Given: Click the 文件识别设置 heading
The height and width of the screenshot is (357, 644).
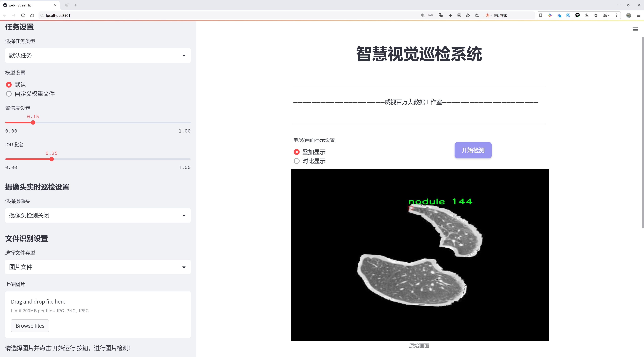Looking at the screenshot, I should (26, 238).
